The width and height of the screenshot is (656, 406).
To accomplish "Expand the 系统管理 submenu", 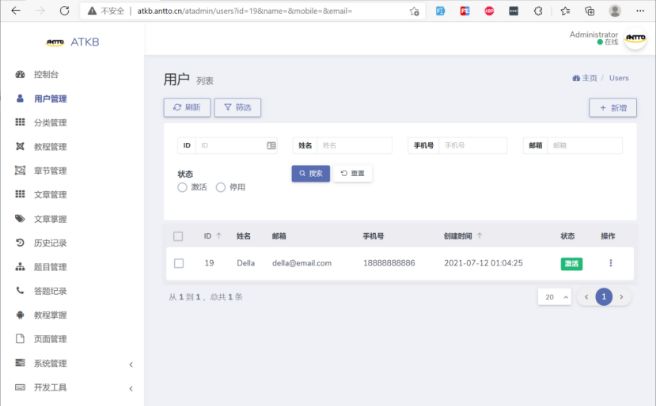I will pyautogui.click(x=131, y=365).
